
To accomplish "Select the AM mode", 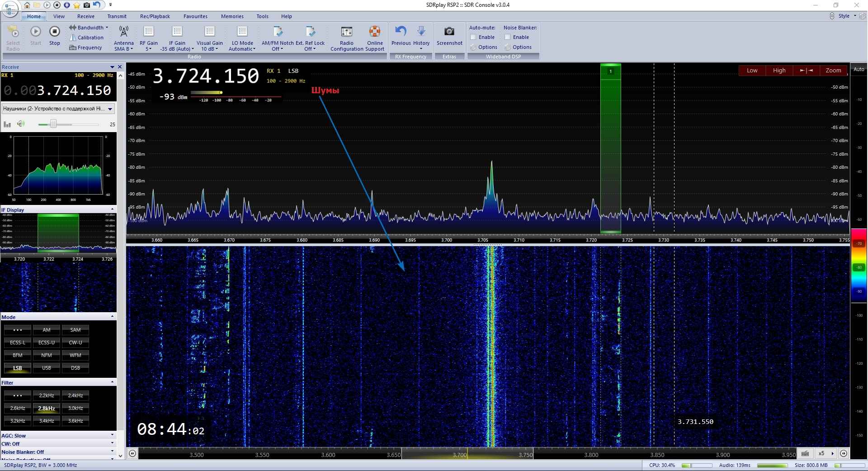I will 47,330.
